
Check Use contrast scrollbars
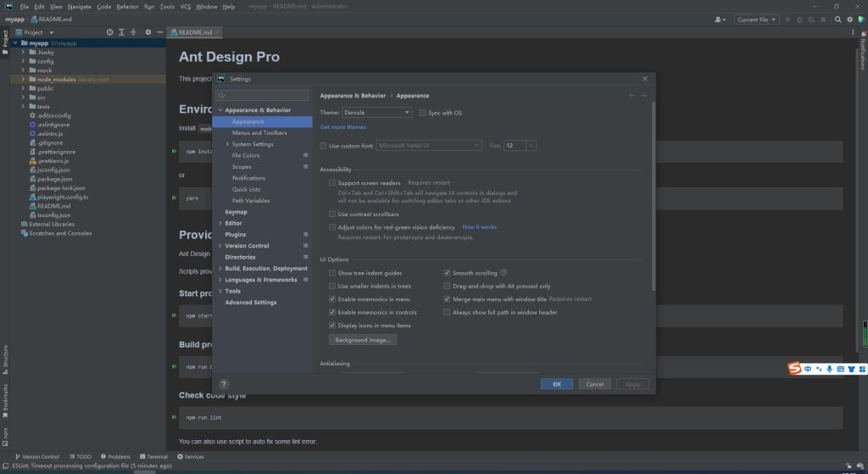tap(332, 214)
